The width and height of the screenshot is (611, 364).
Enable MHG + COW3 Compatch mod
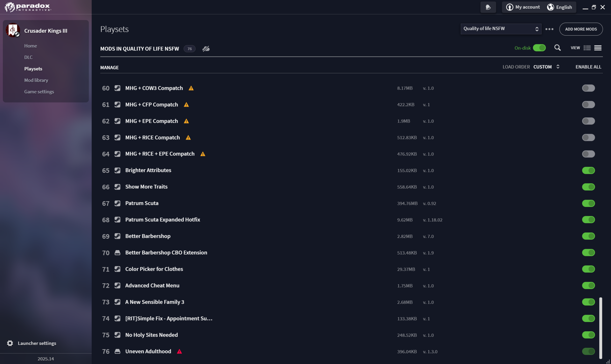tap(588, 88)
